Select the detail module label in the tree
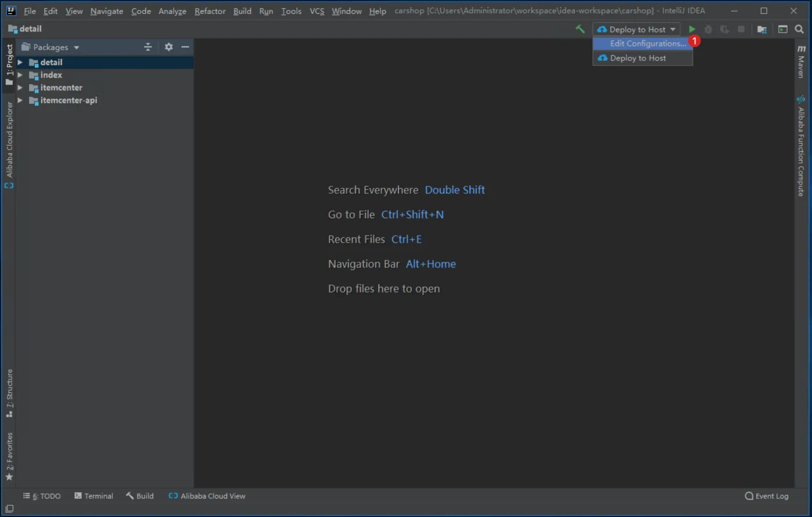The width and height of the screenshot is (812, 517). (x=52, y=62)
